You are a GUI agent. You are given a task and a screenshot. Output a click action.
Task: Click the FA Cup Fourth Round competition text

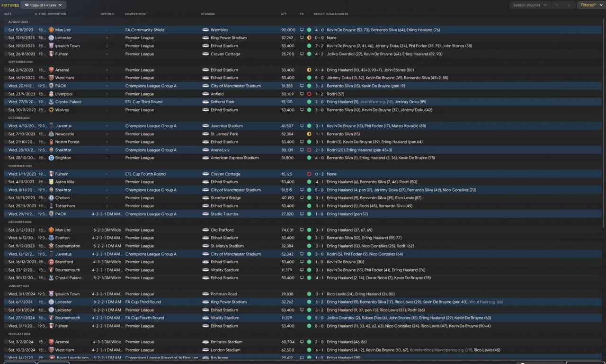[x=145, y=318]
